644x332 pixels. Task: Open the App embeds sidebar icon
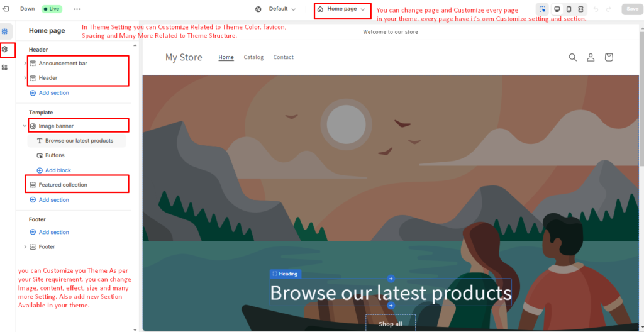pyautogui.click(x=5, y=67)
